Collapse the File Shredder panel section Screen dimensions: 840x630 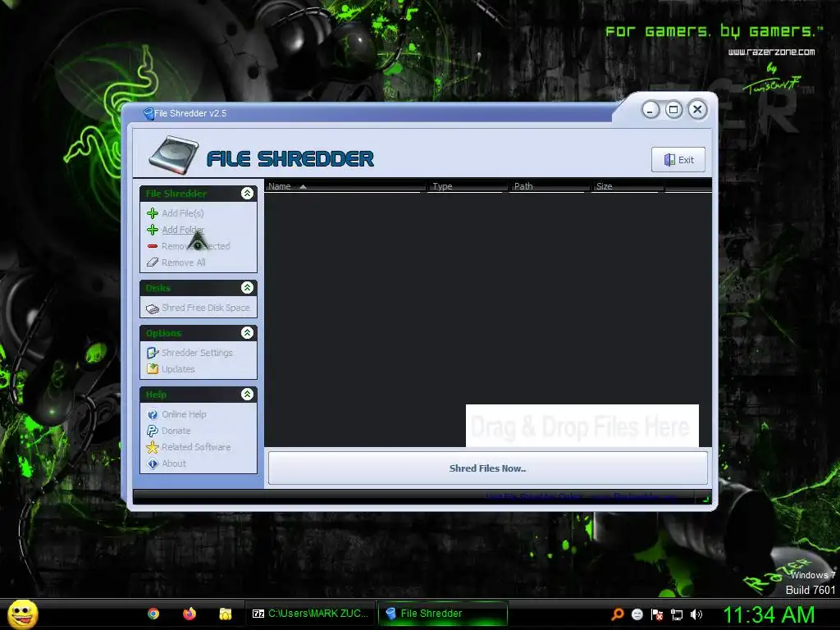click(247, 194)
